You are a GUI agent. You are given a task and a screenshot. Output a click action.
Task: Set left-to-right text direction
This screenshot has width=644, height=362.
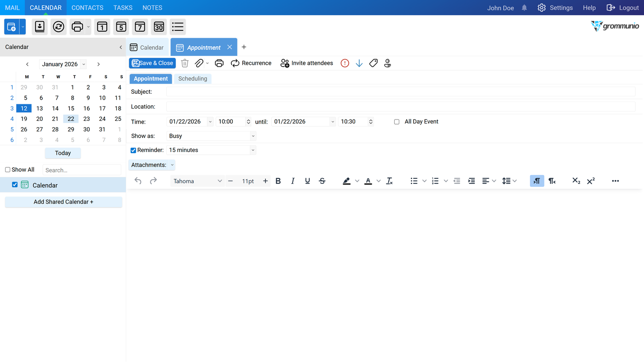point(537,181)
